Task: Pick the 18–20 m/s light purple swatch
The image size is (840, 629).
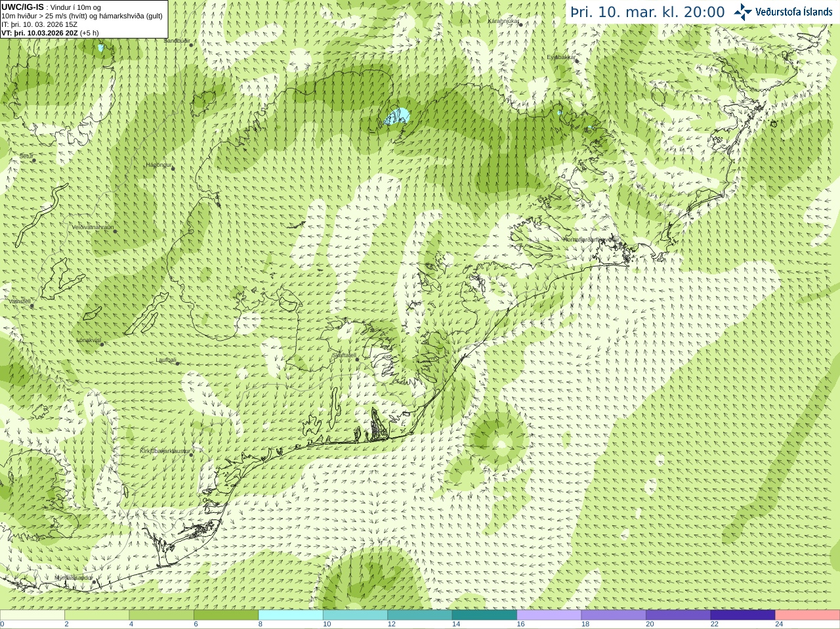Action: (614, 615)
